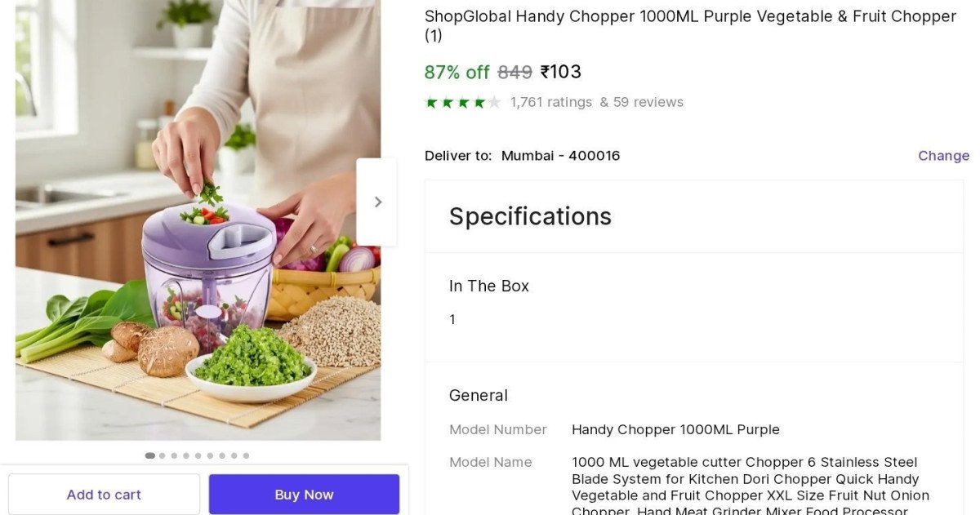Screen dimensions: 980x515
Task: Jump to the second carousel dot
Action: [x=162, y=455]
